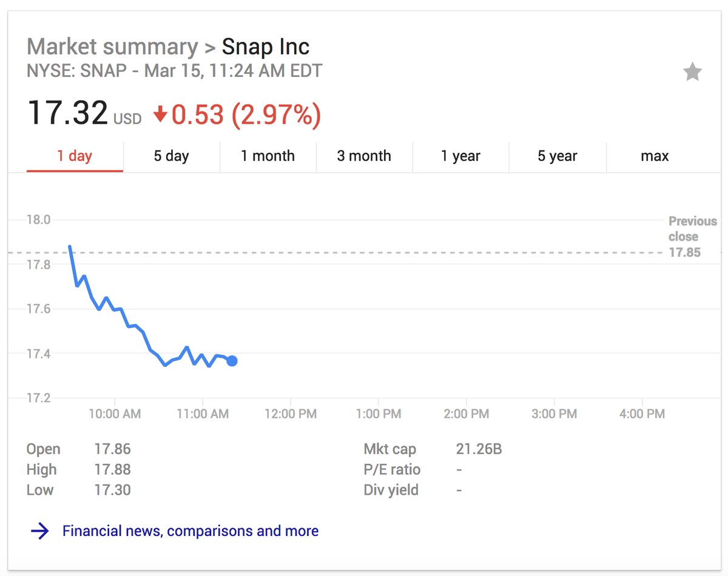Viewport: 728px width, 576px height.
Task: Select the 1 year tab
Action: click(460, 156)
